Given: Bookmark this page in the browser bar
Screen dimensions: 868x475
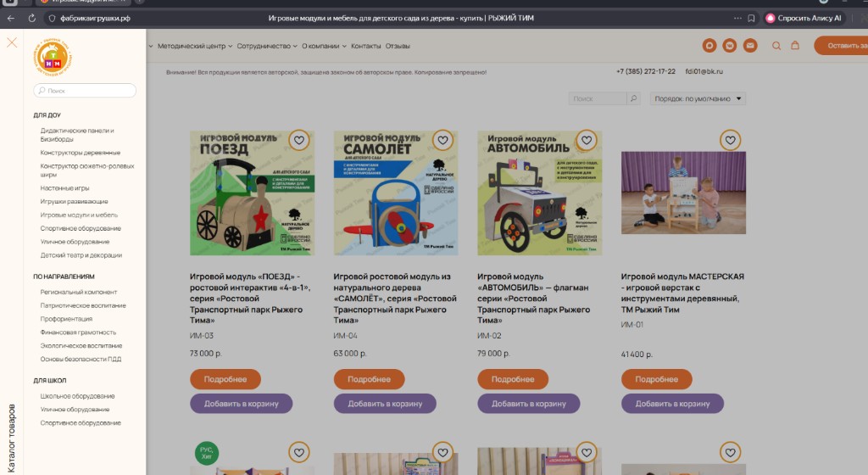Looking at the screenshot, I should (x=751, y=19).
